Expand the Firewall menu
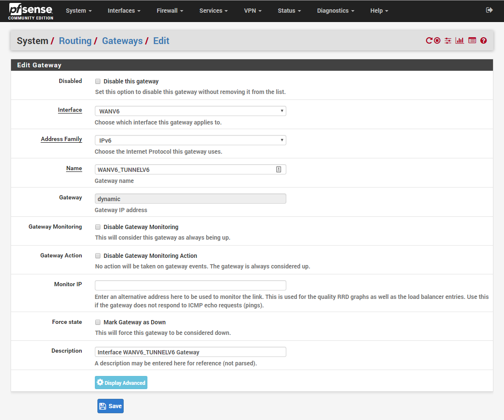Viewport: 504px width, 420px height. click(170, 11)
